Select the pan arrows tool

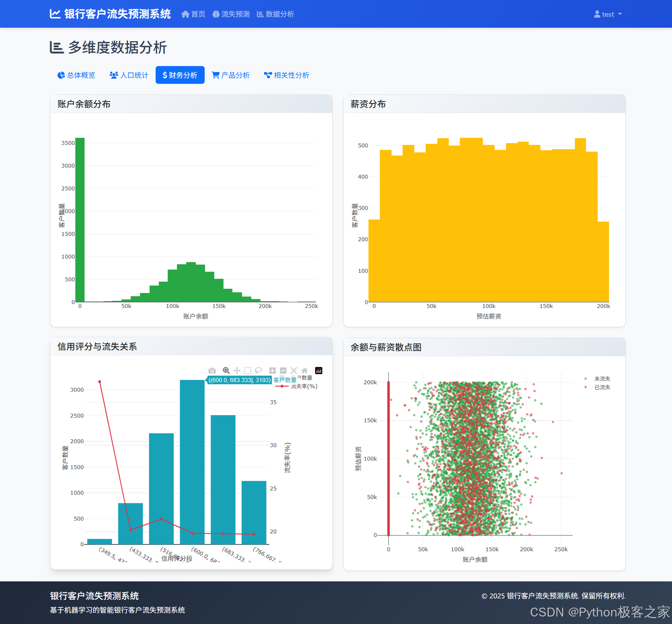tap(237, 371)
